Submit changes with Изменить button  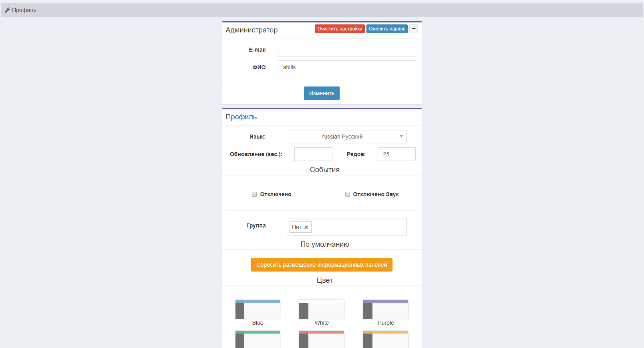322,93
